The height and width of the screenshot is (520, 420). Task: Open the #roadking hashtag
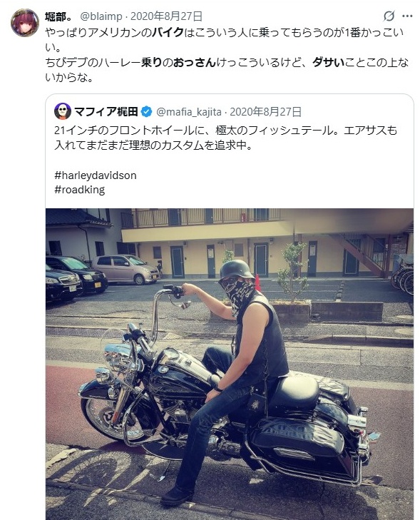pyautogui.click(x=80, y=190)
